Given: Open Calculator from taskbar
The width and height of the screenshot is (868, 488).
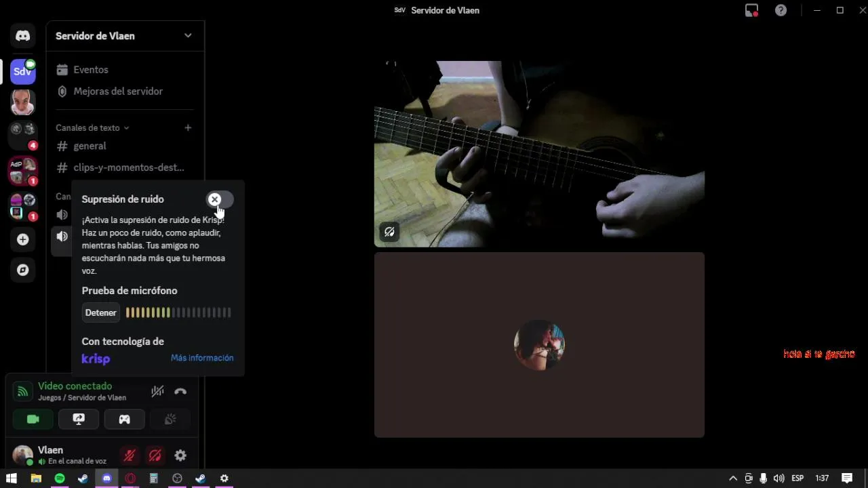Looking at the screenshot, I should click(154, 479).
